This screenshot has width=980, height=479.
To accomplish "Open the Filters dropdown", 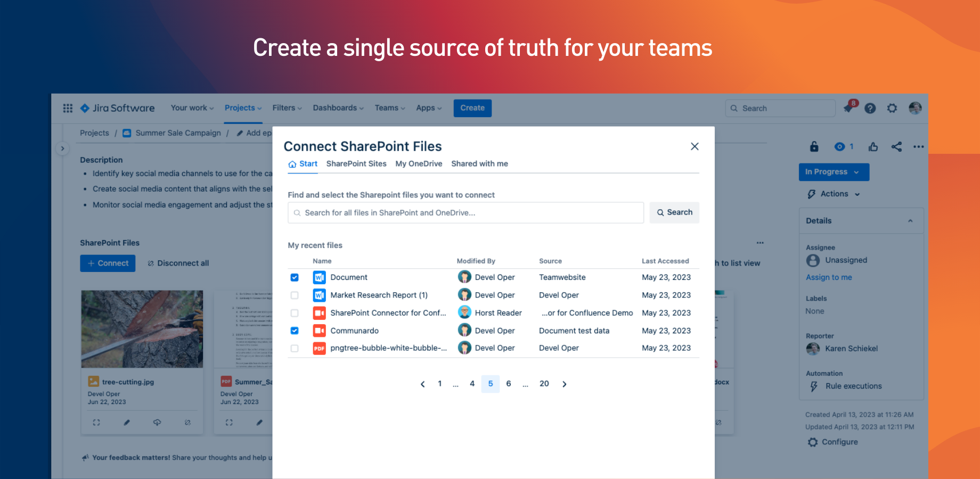I will 287,108.
